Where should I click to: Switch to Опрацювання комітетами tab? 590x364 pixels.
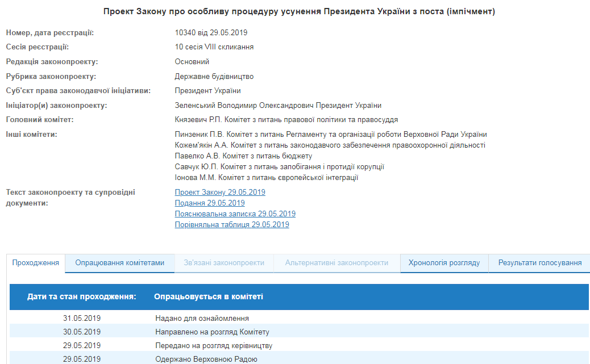point(120,263)
